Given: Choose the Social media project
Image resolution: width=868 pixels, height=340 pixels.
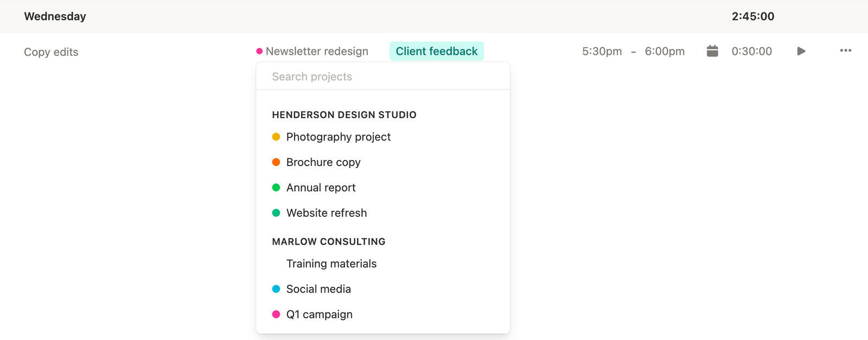Looking at the screenshot, I should 318,289.
